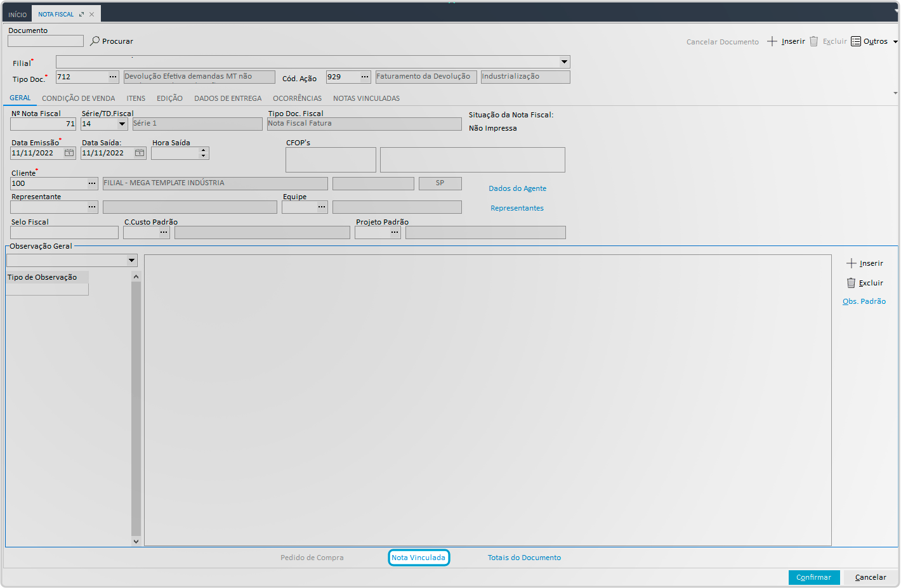Click the Hora Saída stepper arrows
This screenshot has width=901, height=588.
(204, 153)
